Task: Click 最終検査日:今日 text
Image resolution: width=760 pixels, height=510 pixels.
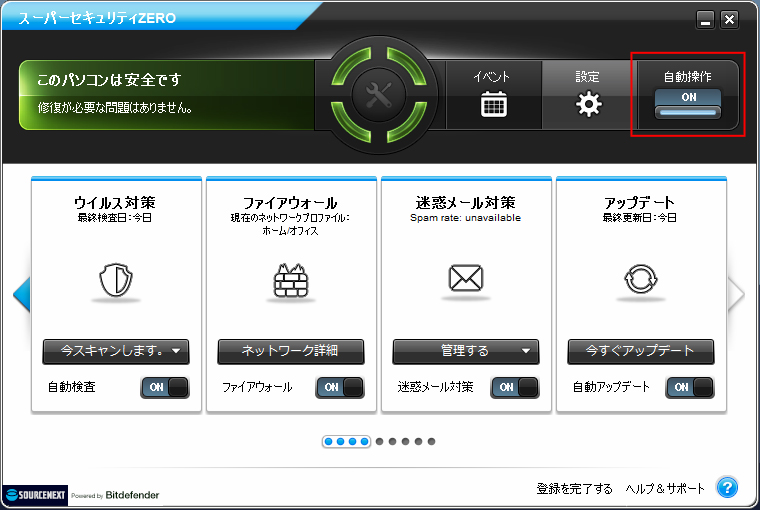Action: click(115, 218)
